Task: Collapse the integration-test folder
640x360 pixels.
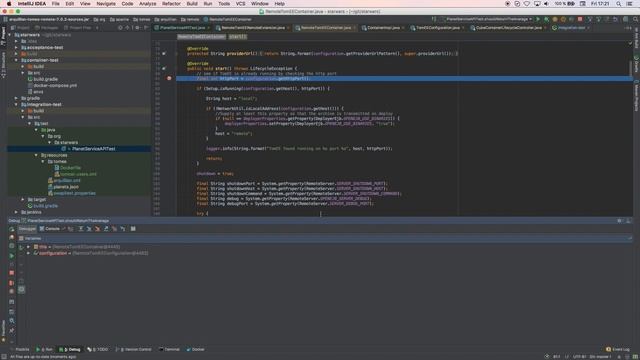Action: click(16, 104)
